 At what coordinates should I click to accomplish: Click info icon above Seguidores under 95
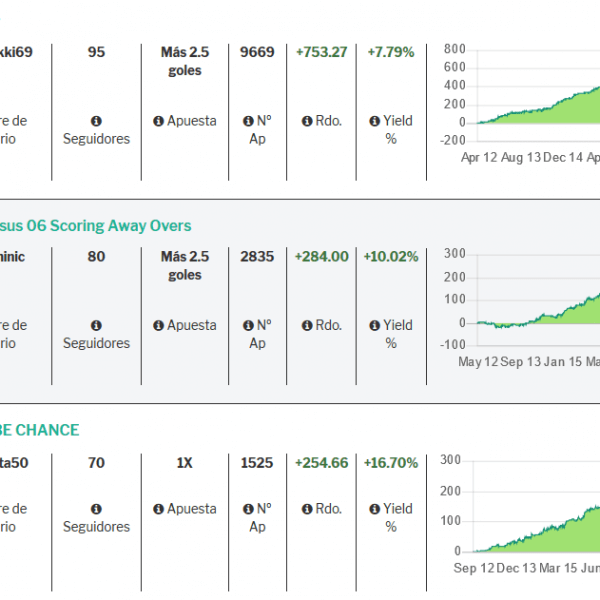pos(96,121)
